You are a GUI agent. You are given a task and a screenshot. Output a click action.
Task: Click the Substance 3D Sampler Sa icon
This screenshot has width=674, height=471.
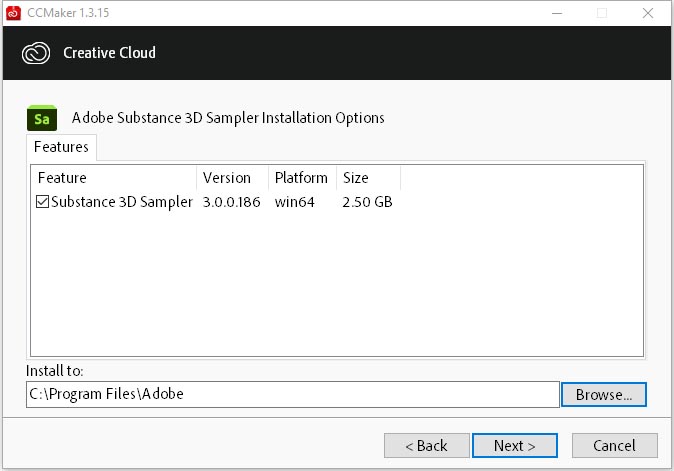point(42,118)
